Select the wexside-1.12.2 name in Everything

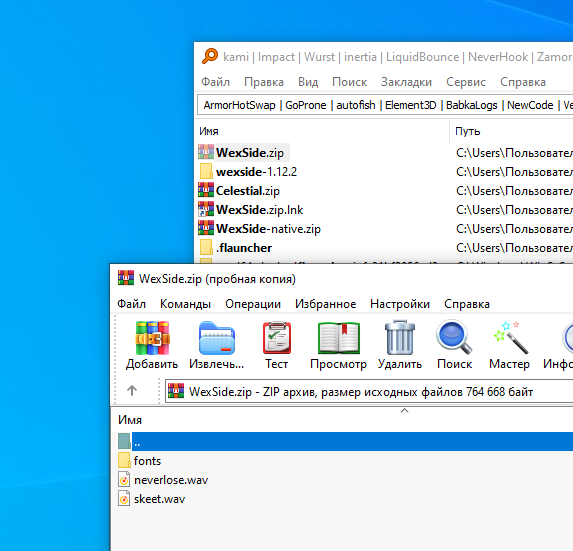(x=257, y=172)
